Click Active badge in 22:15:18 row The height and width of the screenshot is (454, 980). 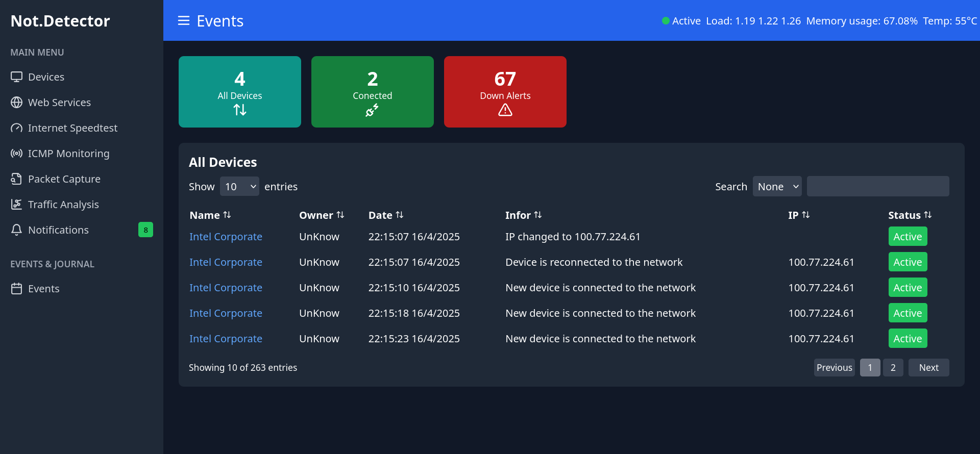pyautogui.click(x=908, y=313)
